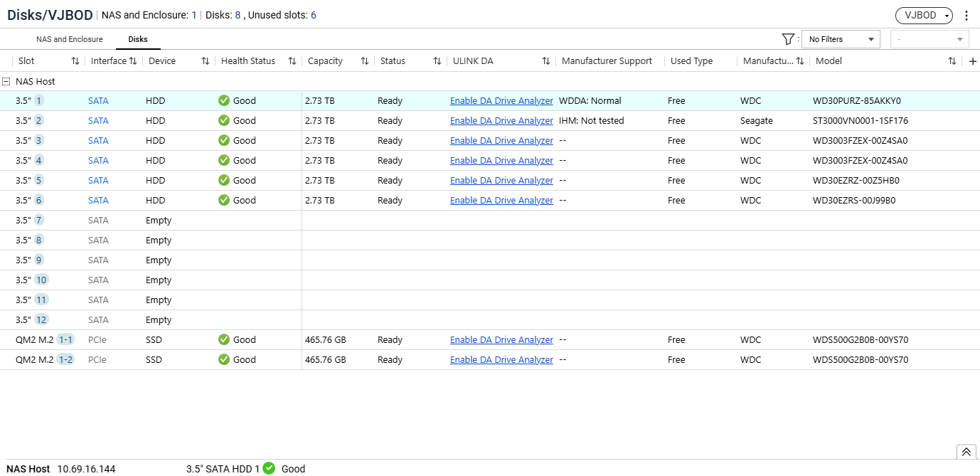Click Used Type column header

[x=691, y=61]
